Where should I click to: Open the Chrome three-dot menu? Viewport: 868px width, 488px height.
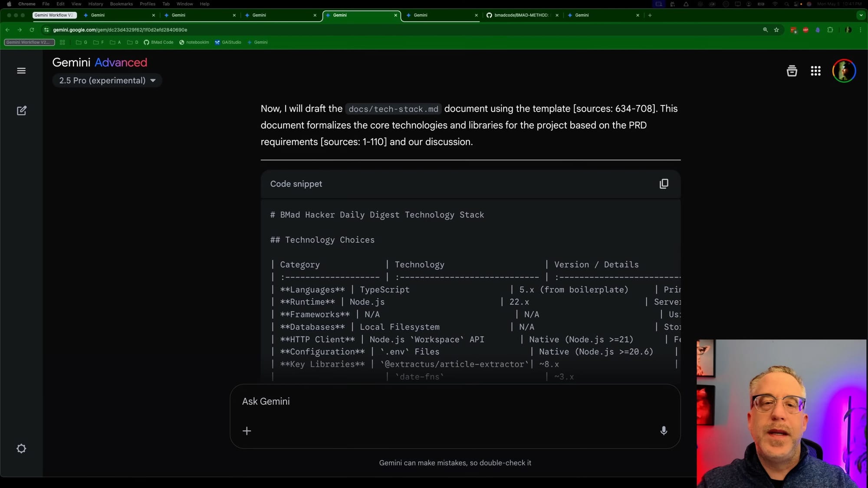pyautogui.click(x=861, y=30)
